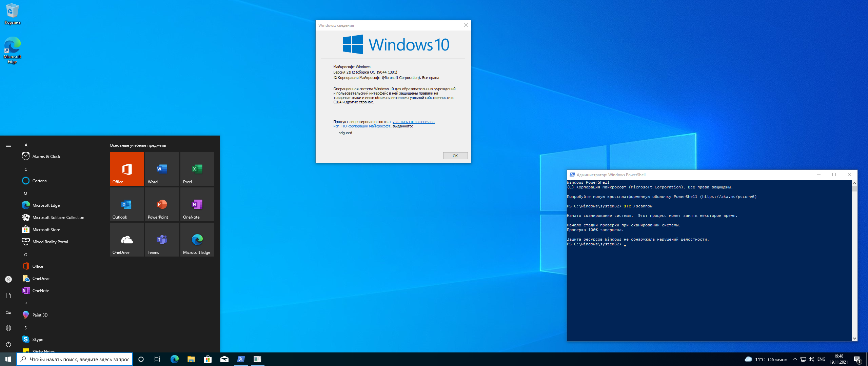This screenshot has width=868, height=366.
Task: Launch the PowerPoint tile
Action: pos(162,204)
